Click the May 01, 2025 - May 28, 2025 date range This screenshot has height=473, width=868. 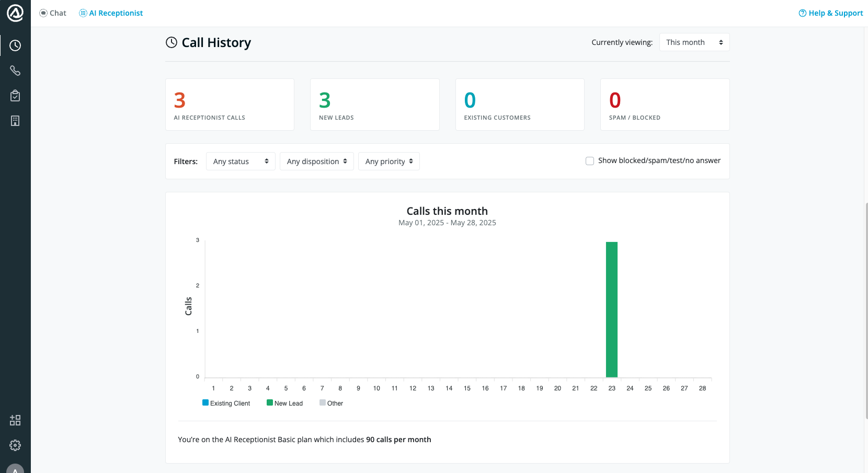[x=447, y=223]
